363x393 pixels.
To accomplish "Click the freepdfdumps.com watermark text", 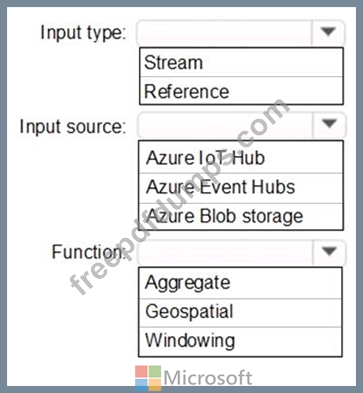I will tap(180, 197).
